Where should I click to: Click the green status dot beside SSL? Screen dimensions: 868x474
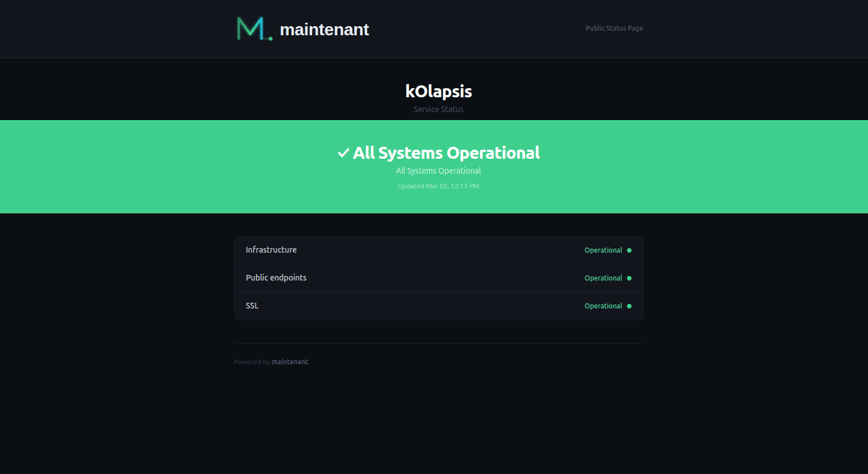(x=629, y=306)
